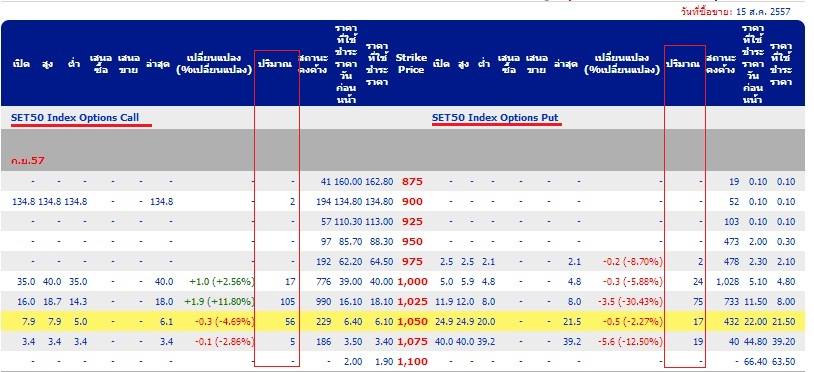Viewport: 814px width, 372px height.
Task: Select strike price 1,025
Action: tap(412, 301)
